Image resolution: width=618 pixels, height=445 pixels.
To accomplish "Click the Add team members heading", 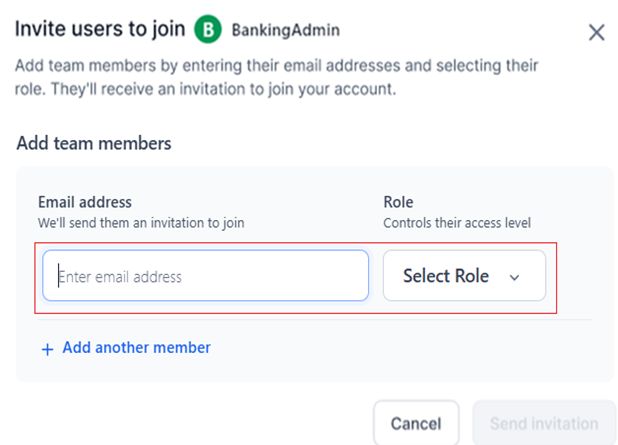I will pos(94,143).
